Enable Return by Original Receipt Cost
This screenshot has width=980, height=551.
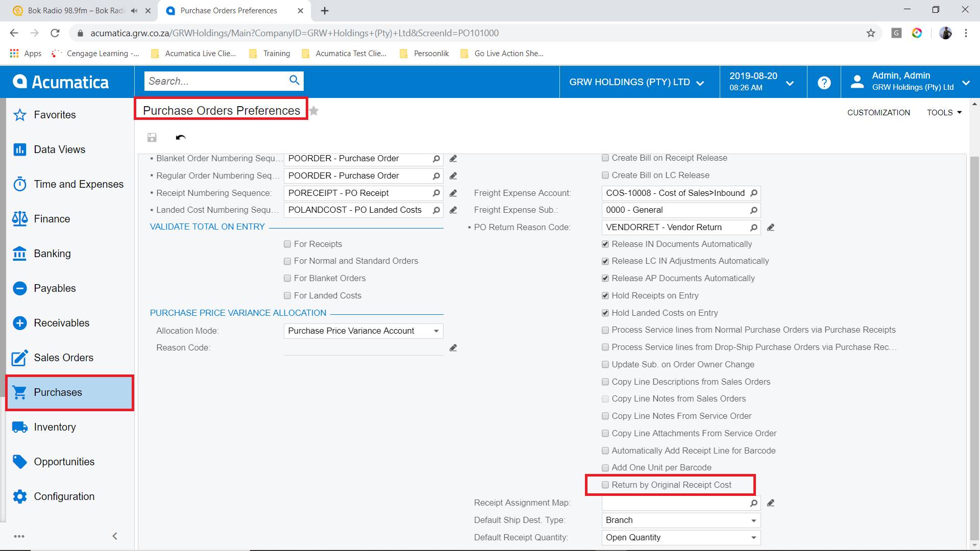point(605,485)
